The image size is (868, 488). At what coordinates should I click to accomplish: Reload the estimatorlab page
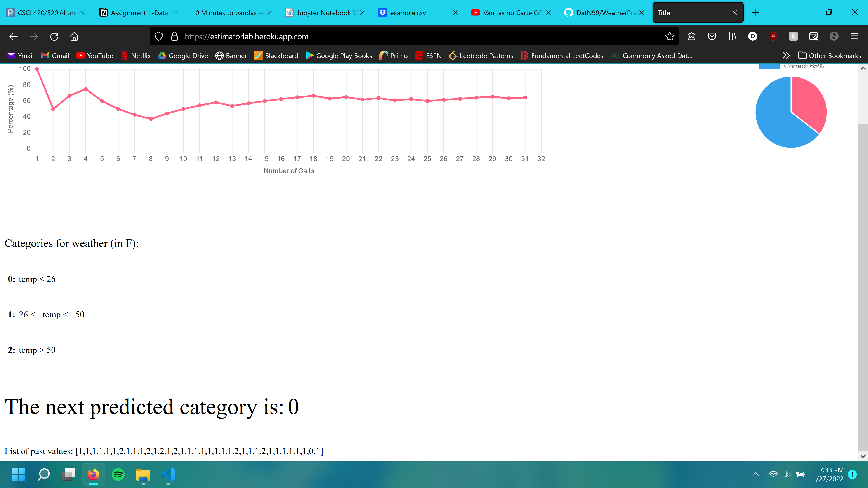tap(54, 36)
